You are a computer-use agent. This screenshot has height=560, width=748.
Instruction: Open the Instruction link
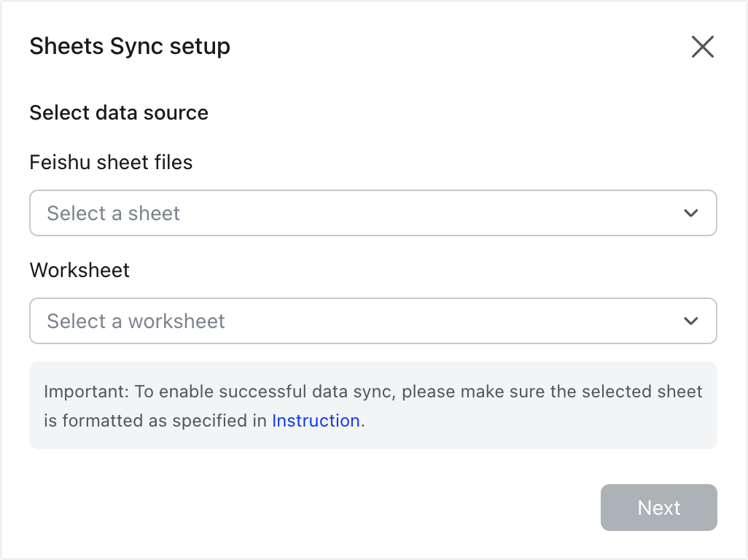pyautogui.click(x=315, y=421)
